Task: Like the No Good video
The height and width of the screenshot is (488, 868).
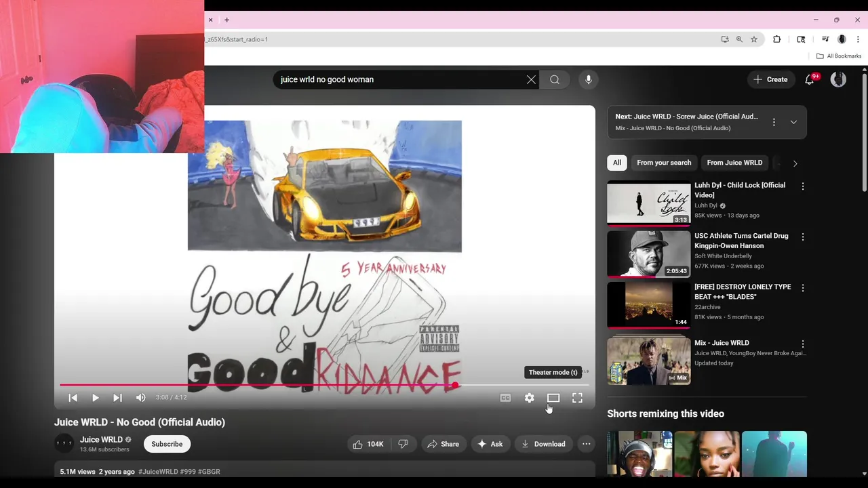Action: tap(368, 444)
